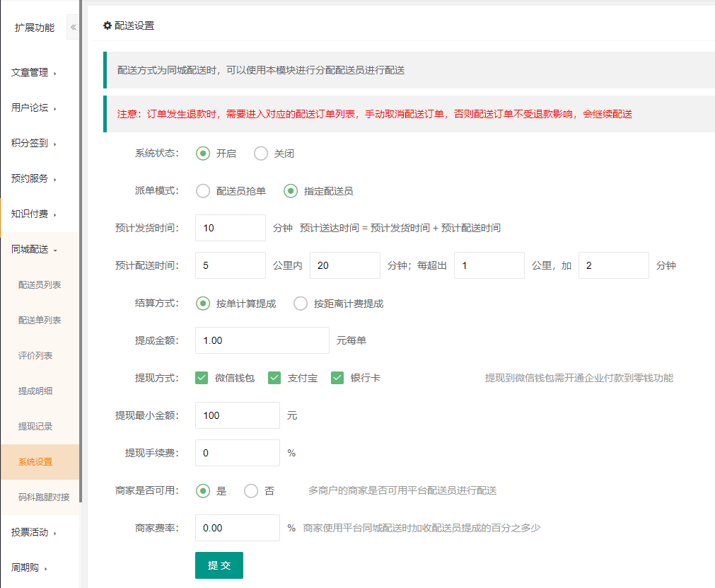Image resolution: width=715 pixels, height=588 pixels.
Task: Click the gear icon beside 配送设置
Action: point(107,25)
